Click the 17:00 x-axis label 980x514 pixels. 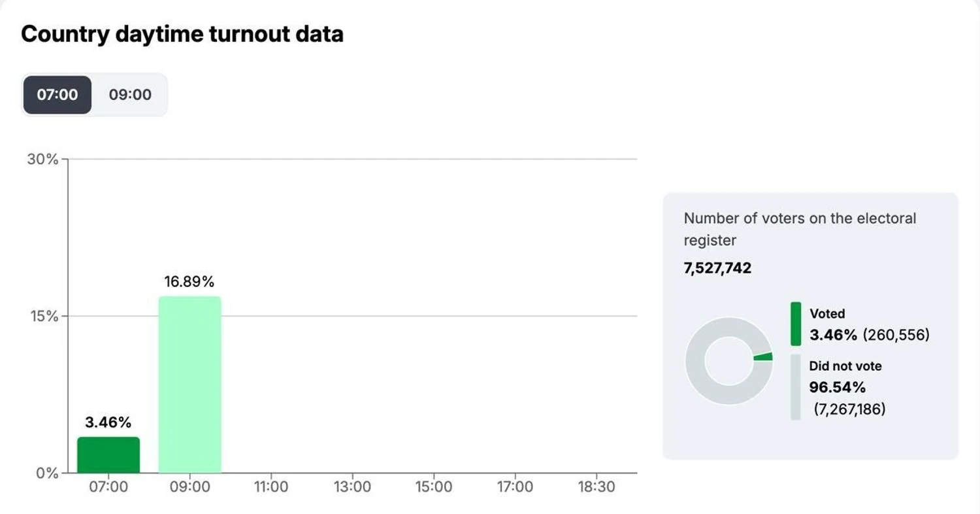tap(515, 487)
